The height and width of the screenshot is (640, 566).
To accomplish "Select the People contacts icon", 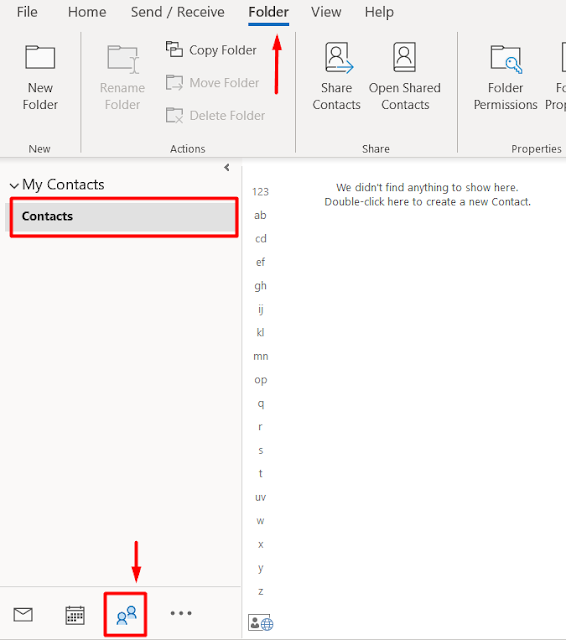I will tap(126, 615).
